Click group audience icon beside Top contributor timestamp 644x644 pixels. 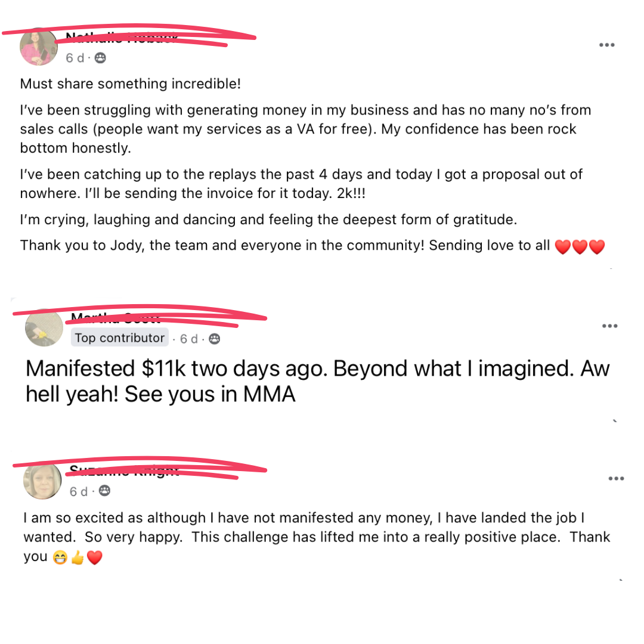coord(215,339)
